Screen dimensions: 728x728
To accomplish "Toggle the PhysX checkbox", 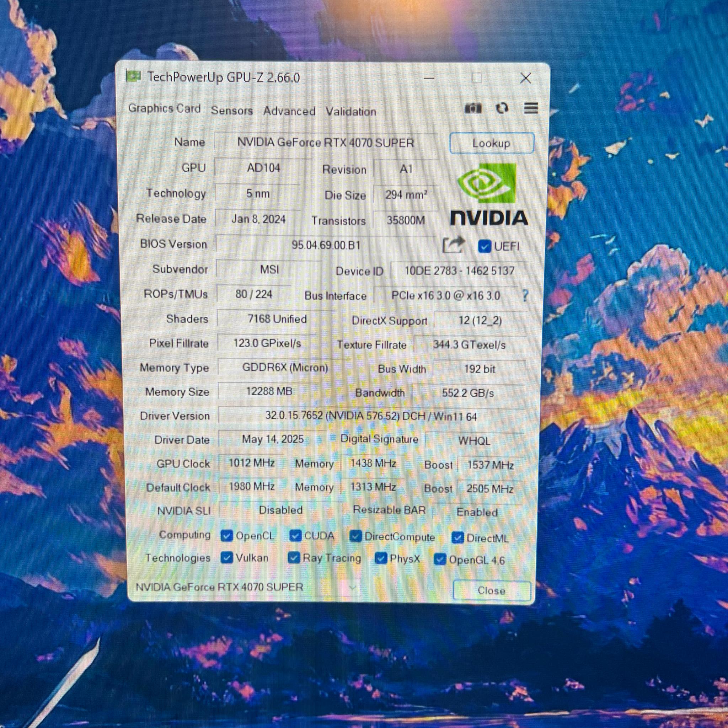I will point(381,558).
